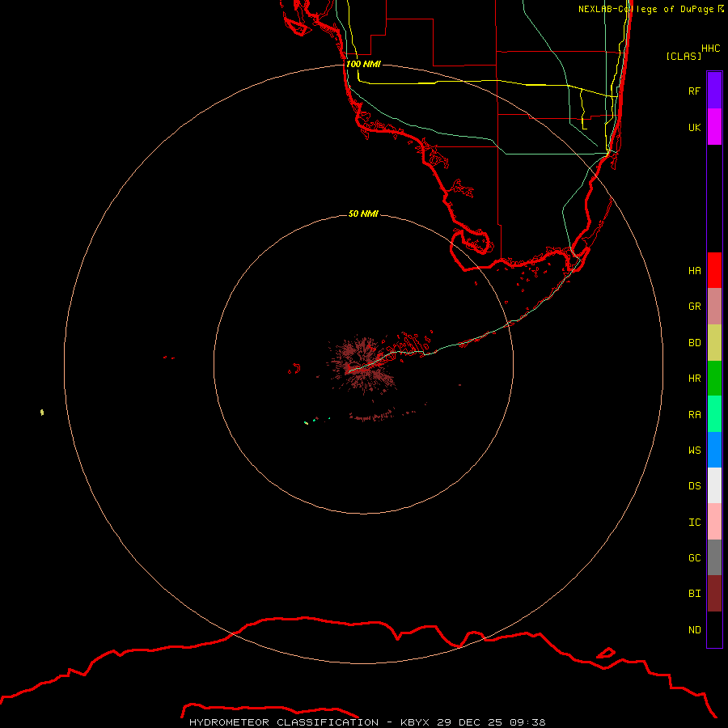Click the "50 NMI" range ring label

point(363,214)
